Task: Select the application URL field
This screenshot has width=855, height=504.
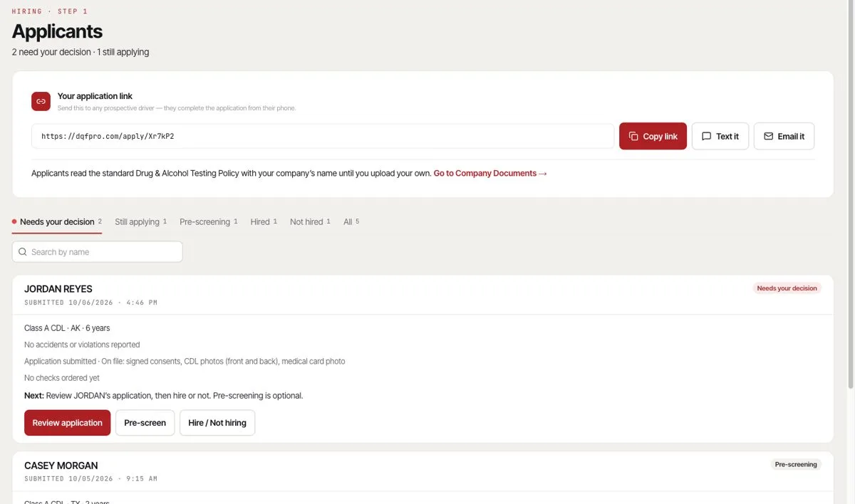Action: click(x=323, y=136)
